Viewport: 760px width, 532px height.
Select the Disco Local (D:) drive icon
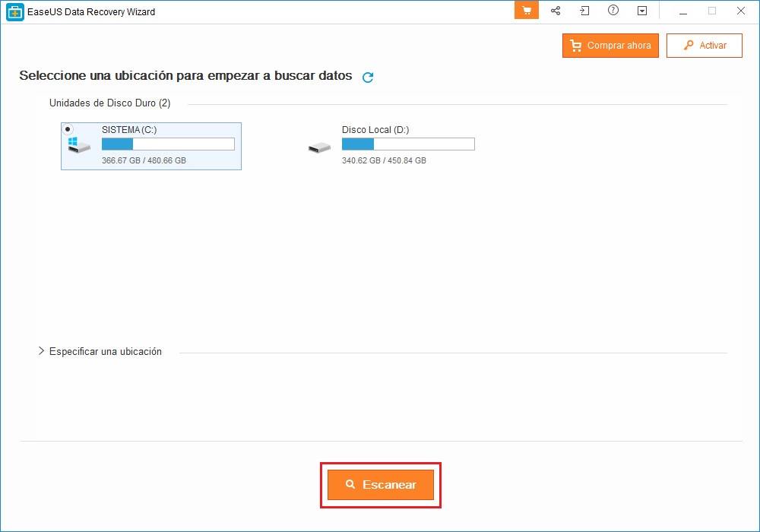click(x=319, y=147)
